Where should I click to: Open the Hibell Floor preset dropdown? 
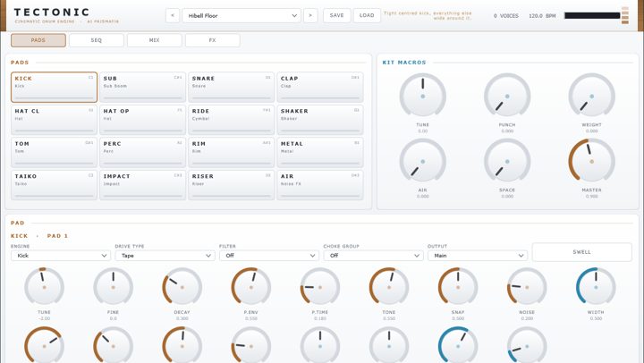[x=241, y=15]
